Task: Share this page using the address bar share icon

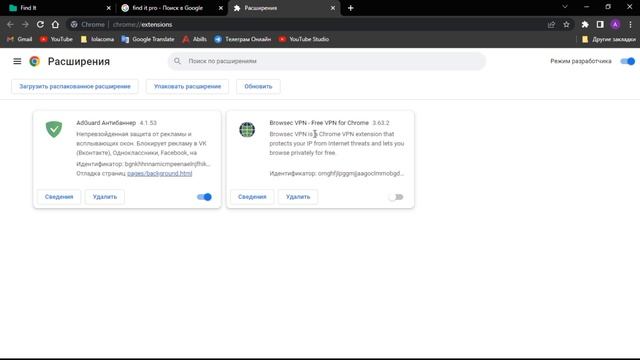Action: (x=551, y=24)
